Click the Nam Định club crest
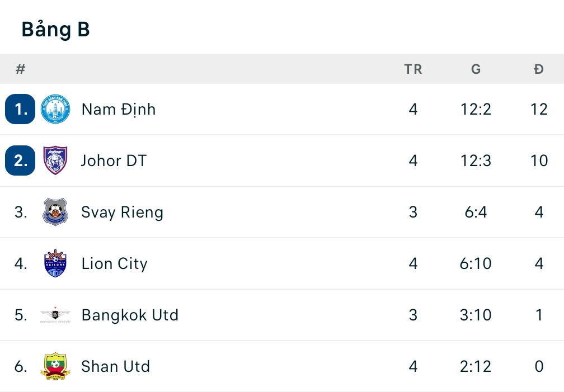Image resolution: width=564 pixels, height=392 pixels. pos(55,109)
